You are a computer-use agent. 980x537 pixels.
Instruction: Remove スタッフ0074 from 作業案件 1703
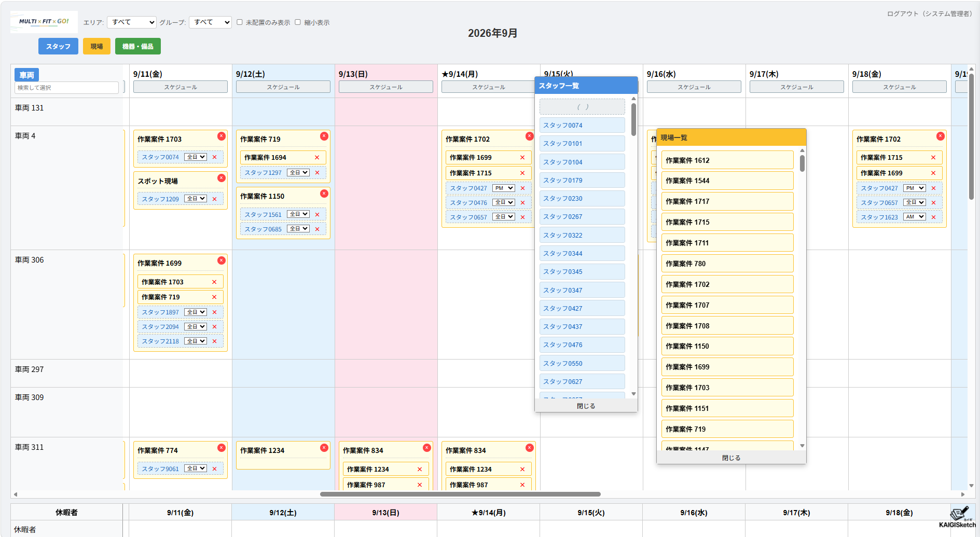(x=214, y=157)
